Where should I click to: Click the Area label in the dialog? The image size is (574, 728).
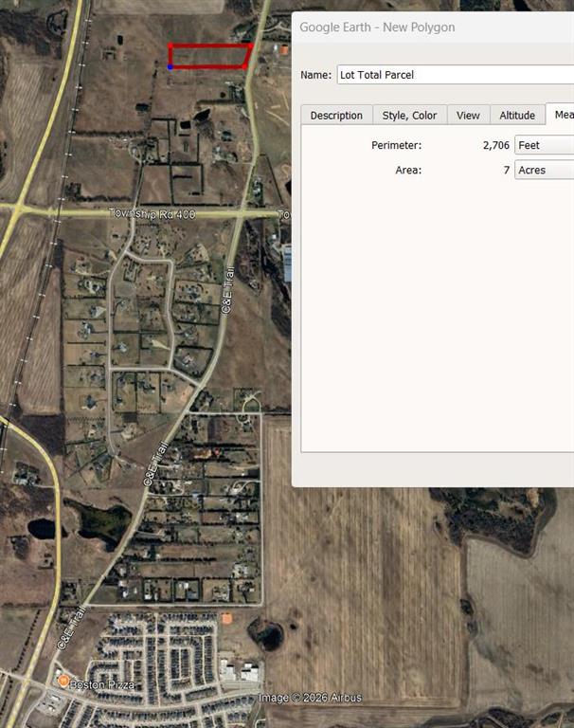(407, 170)
